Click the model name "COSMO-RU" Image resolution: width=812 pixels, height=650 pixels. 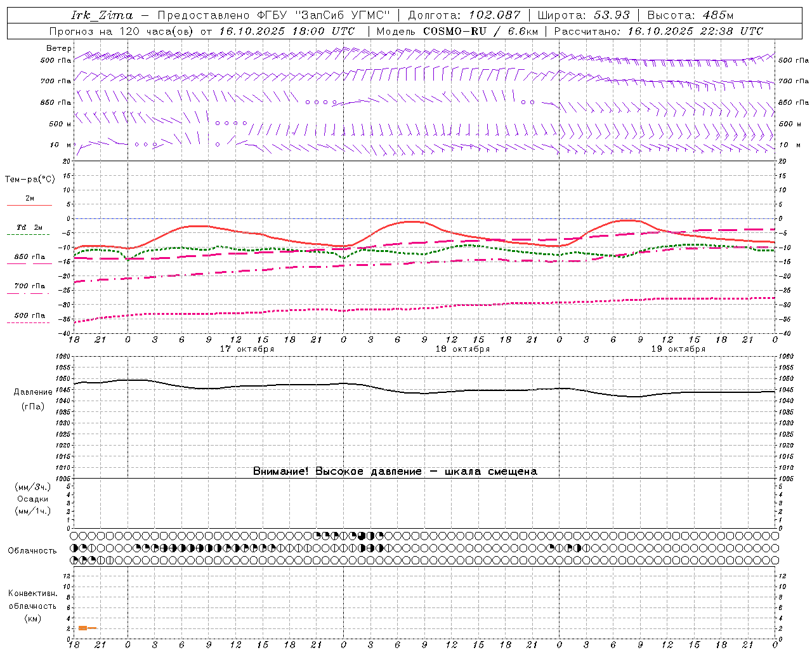455,31
